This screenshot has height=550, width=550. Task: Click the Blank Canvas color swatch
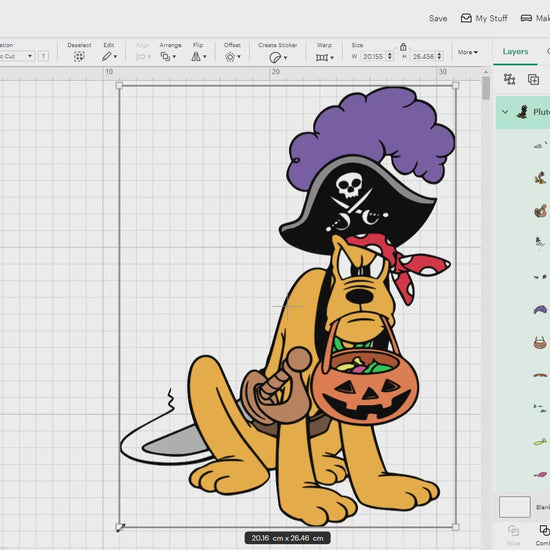pyautogui.click(x=515, y=507)
